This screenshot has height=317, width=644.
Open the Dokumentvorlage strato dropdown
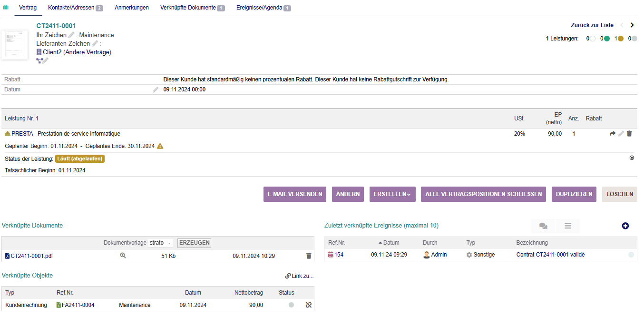(160, 243)
